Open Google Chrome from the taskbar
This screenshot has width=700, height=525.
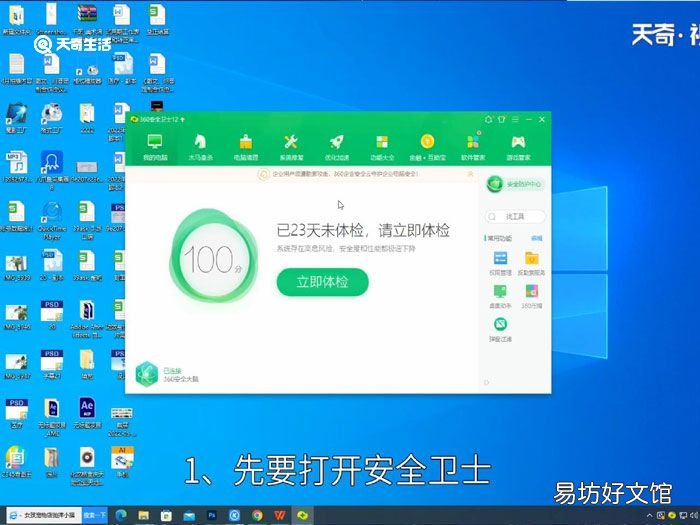[257, 515]
